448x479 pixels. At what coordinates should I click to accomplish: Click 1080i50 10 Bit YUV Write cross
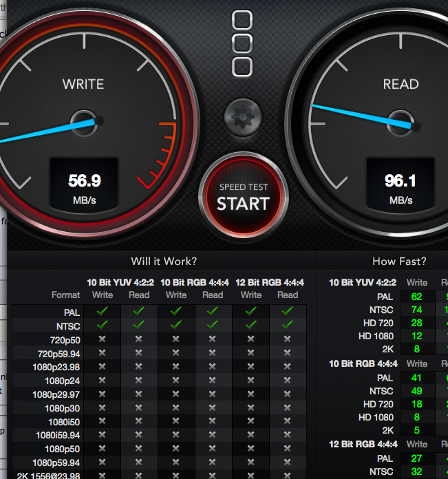point(103,421)
